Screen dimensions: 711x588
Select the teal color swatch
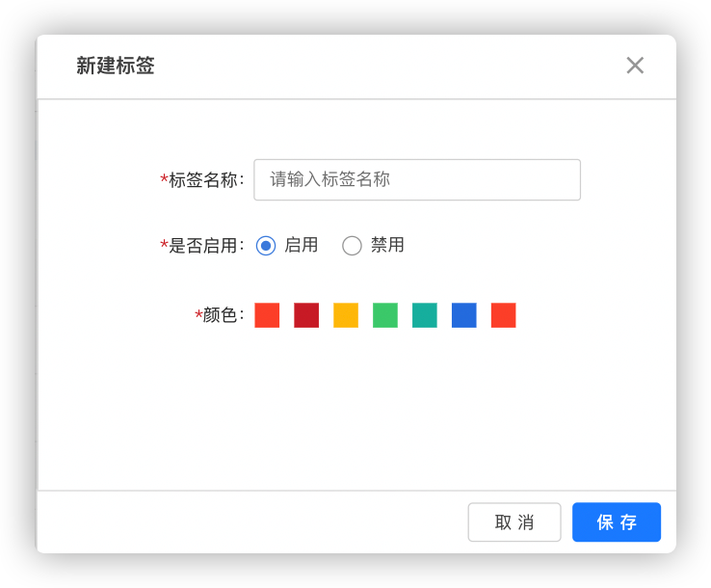[x=425, y=315]
